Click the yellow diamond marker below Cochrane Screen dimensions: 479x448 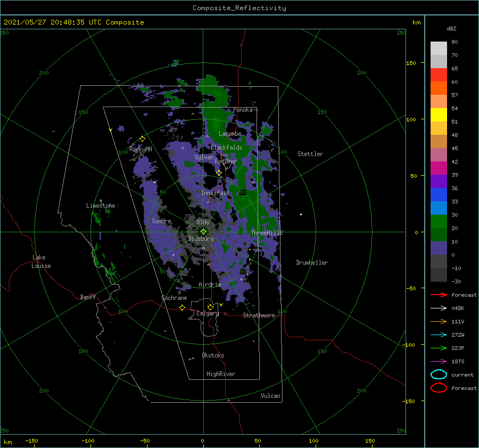pyautogui.click(x=182, y=307)
